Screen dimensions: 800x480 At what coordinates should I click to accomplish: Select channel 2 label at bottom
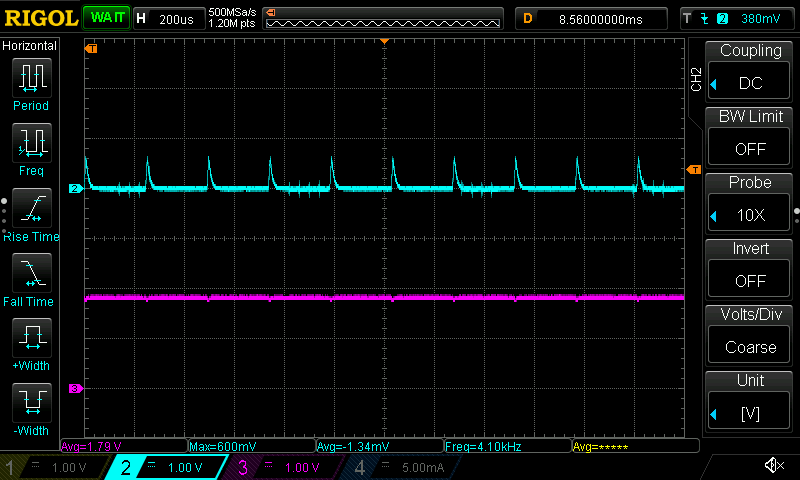click(x=126, y=467)
